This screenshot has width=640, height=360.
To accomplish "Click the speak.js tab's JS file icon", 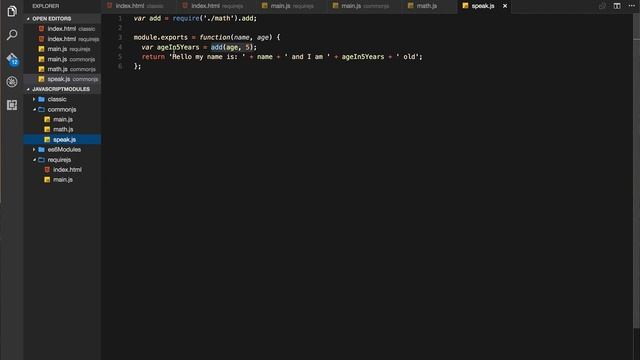I will click(x=465, y=6).
